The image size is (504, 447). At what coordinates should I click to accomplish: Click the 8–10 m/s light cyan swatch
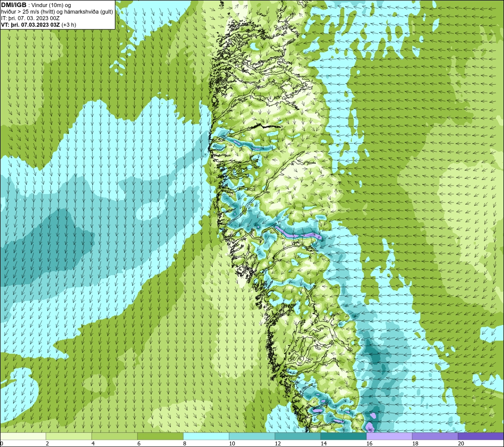pos(206,436)
